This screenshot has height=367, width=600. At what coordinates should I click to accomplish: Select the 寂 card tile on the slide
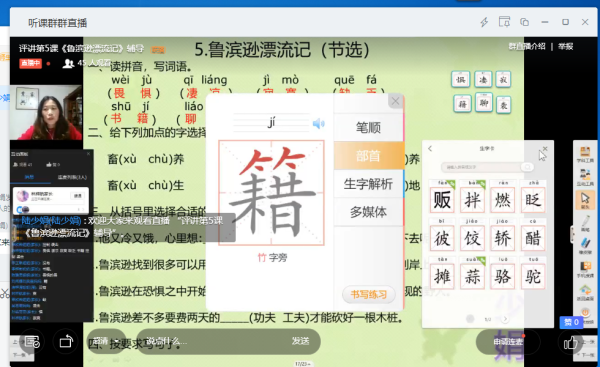(503, 80)
